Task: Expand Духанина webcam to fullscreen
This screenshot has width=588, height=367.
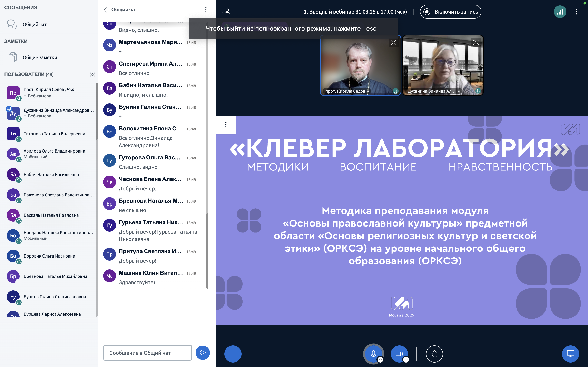Action: pos(476,42)
